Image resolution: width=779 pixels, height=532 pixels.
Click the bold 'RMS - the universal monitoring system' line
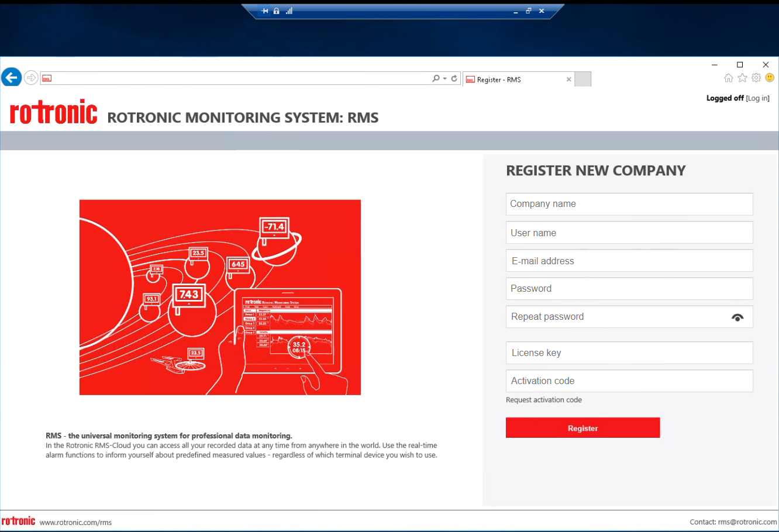click(x=169, y=436)
